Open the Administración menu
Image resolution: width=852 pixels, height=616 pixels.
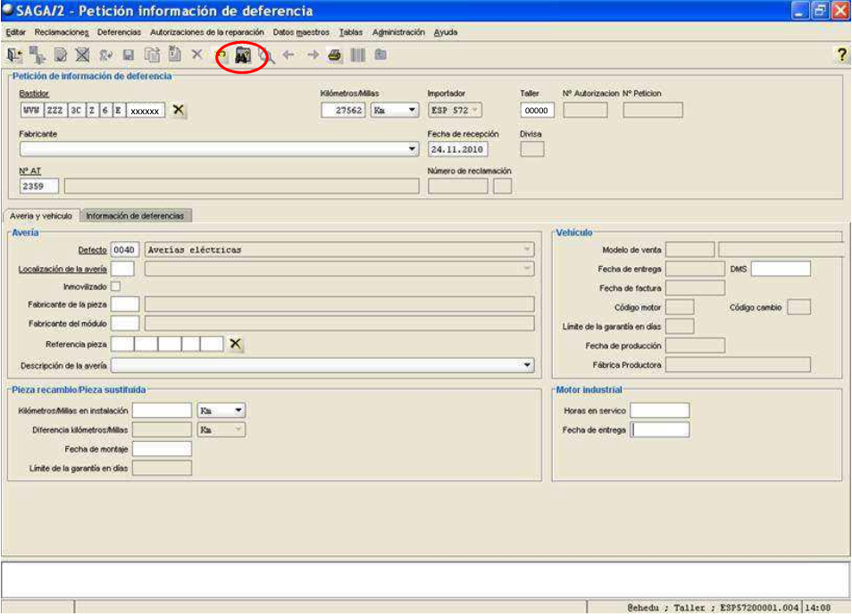click(x=398, y=33)
